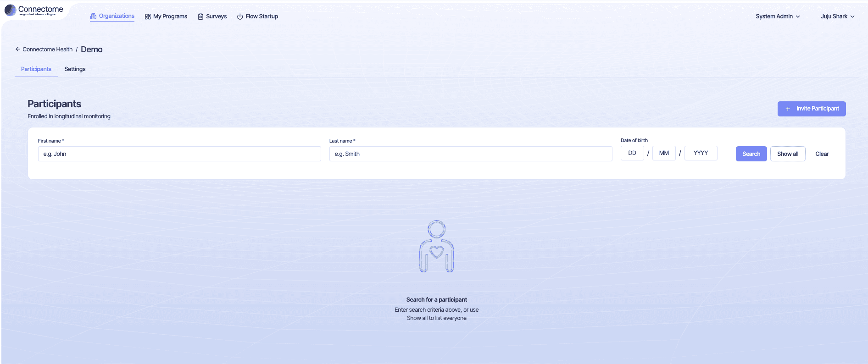Click the Connectome logo
868x364 pixels.
[34, 10]
